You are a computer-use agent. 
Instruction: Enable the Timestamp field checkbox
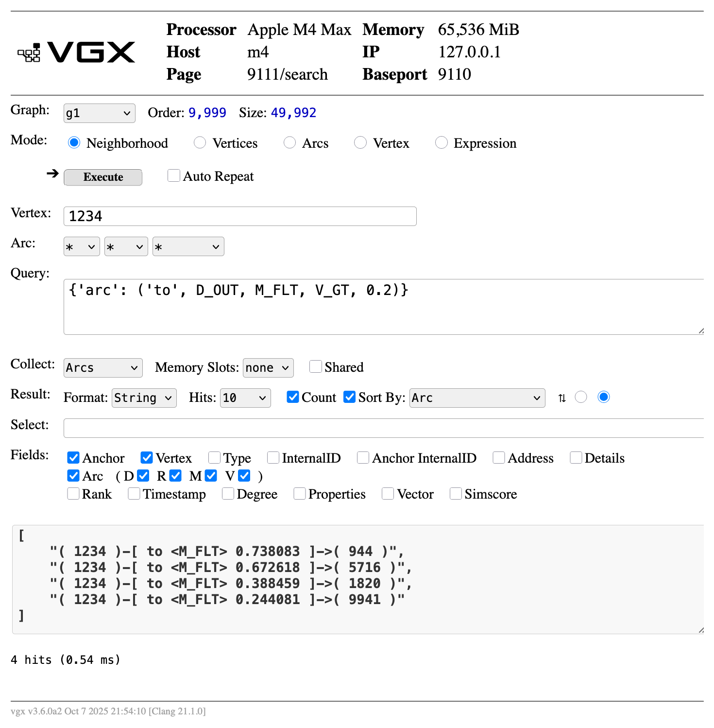[x=134, y=494]
